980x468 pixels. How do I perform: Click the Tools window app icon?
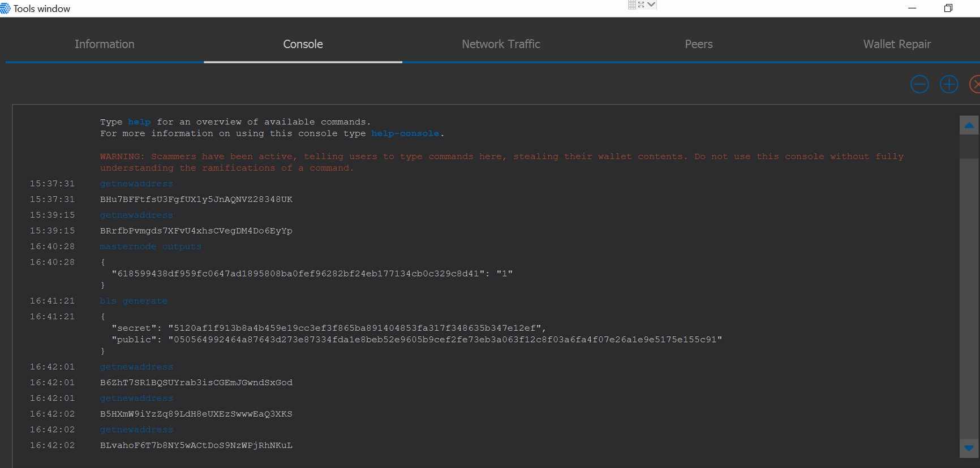click(x=5, y=8)
